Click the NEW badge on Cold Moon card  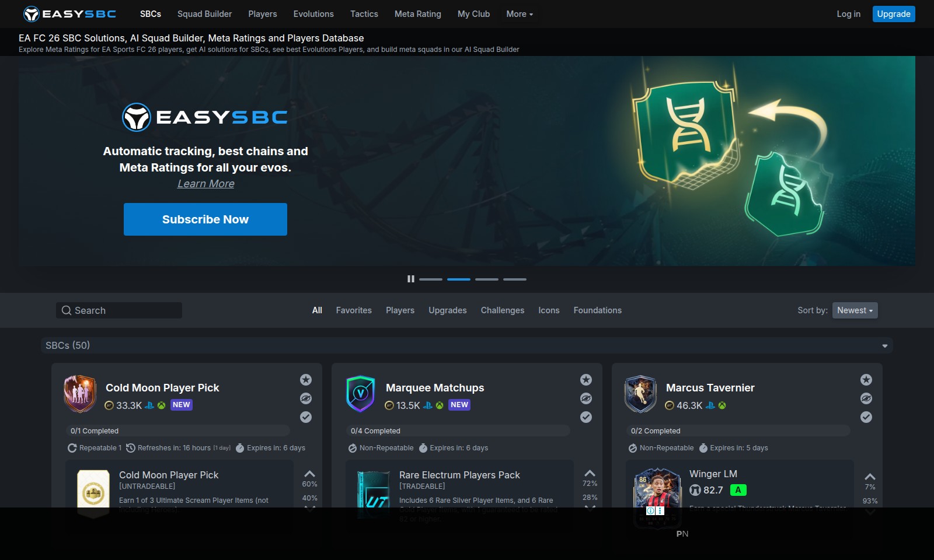182,405
